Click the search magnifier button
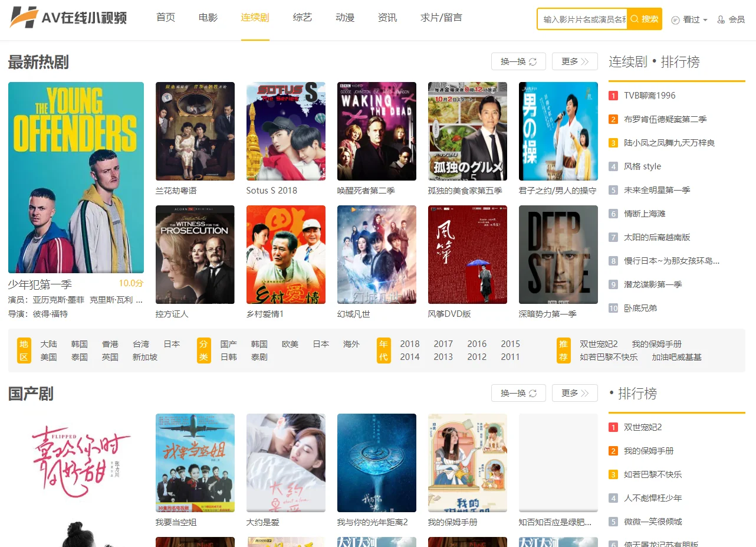This screenshot has height=547, width=756. point(635,19)
